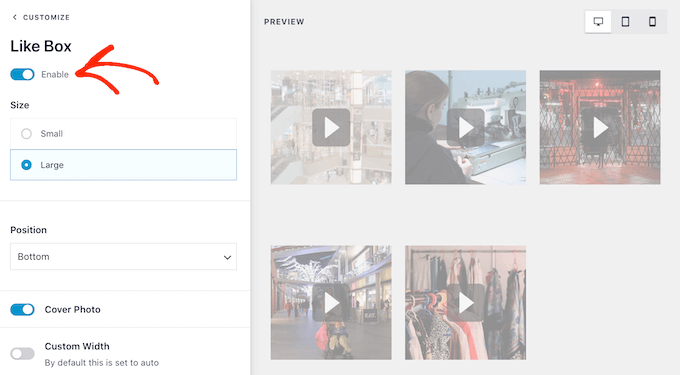Play the shopping mall interior video
This screenshot has width=680, height=375.
pos(331,127)
